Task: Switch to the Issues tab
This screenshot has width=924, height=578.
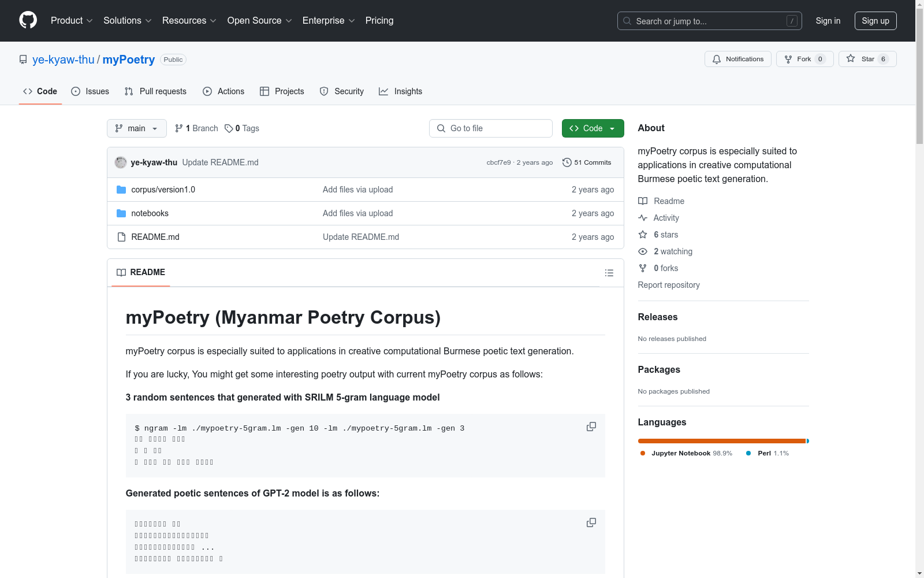Action: click(x=90, y=91)
